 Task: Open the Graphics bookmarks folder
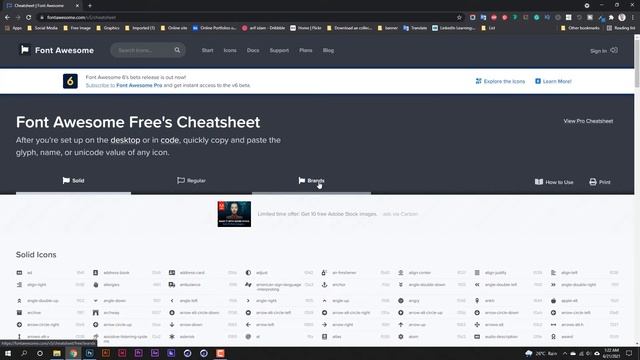tap(108, 28)
